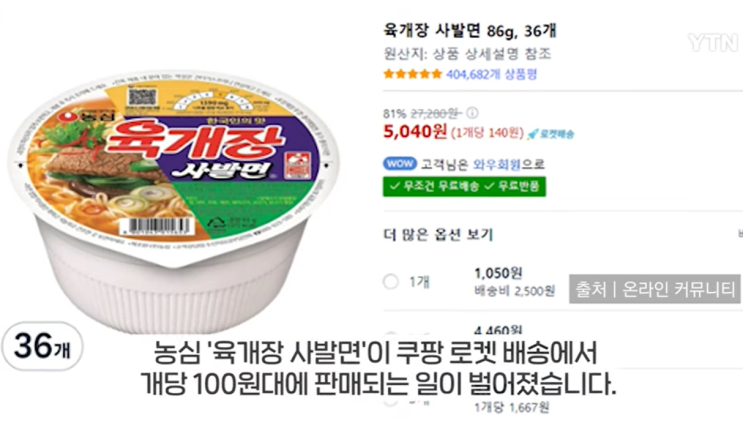The width and height of the screenshot is (743, 423).
Task: Click the orange five-star rating icons
Action: point(413,74)
